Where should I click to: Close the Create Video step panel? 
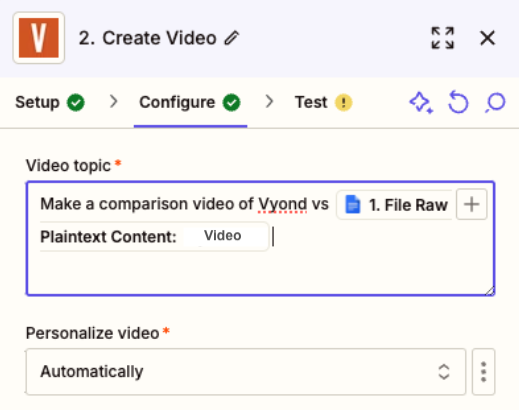(487, 38)
